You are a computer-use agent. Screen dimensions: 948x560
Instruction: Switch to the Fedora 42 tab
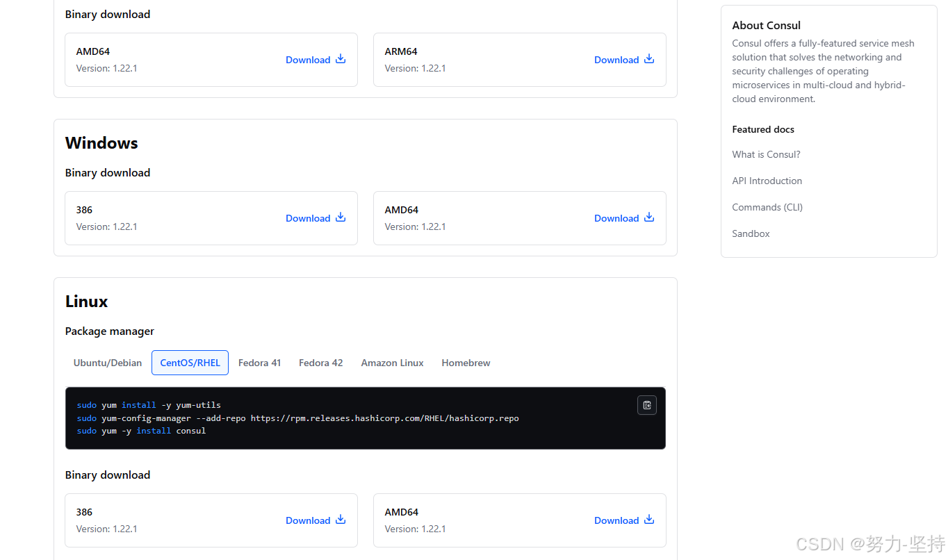pos(321,363)
